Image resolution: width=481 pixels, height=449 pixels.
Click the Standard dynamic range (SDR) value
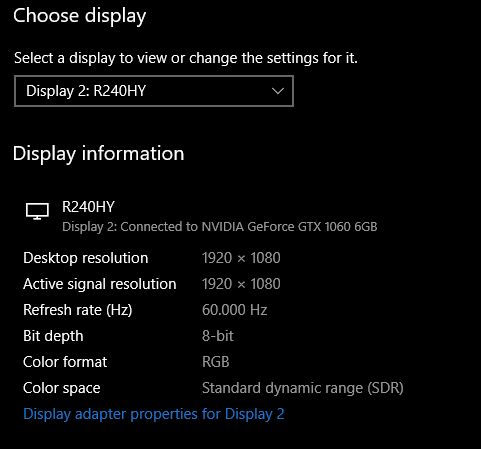click(x=303, y=388)
